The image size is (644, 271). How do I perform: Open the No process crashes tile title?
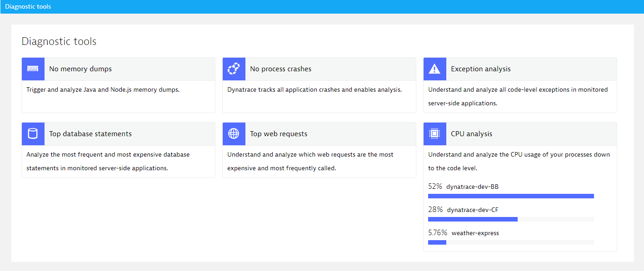281,69
